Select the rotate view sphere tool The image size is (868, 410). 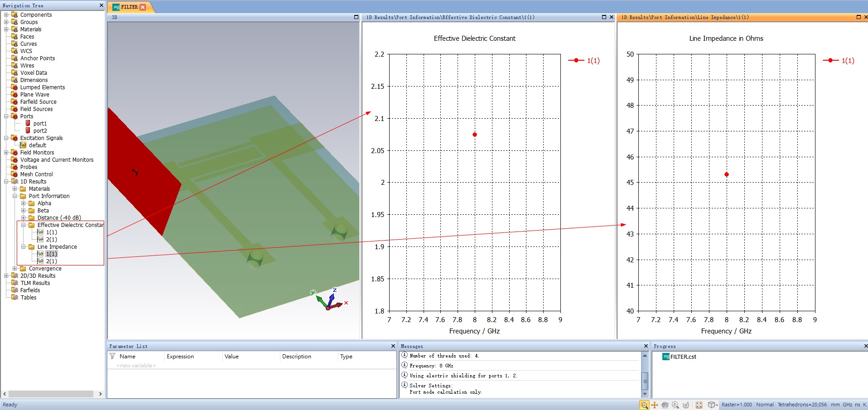pyautogui.click(x=665, y=405)
